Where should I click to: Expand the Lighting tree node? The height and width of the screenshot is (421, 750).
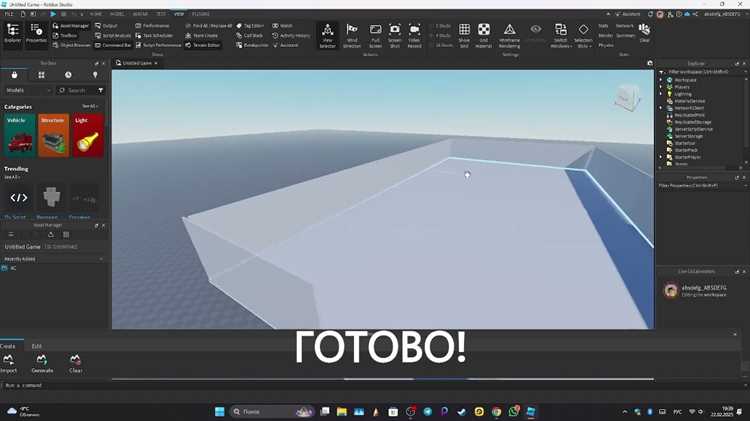pyautogui.click(x=662, y=94)
